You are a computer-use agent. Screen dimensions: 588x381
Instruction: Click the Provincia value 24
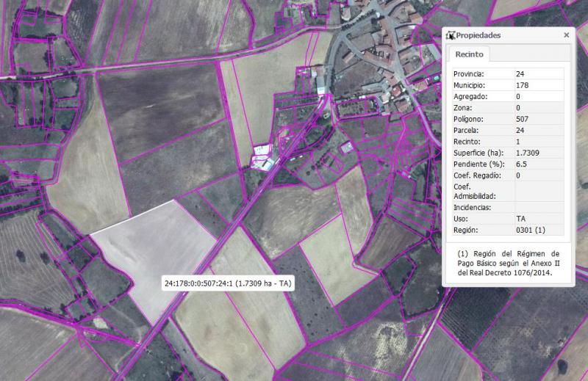pyautogui.click(x=520, y=74)
